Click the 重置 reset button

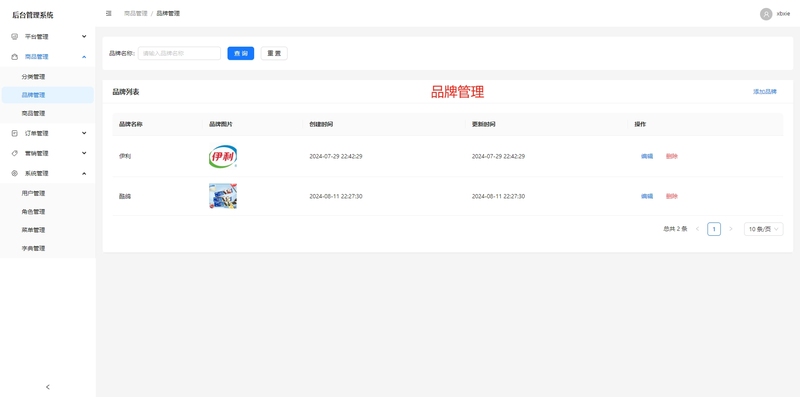[274, 53]
